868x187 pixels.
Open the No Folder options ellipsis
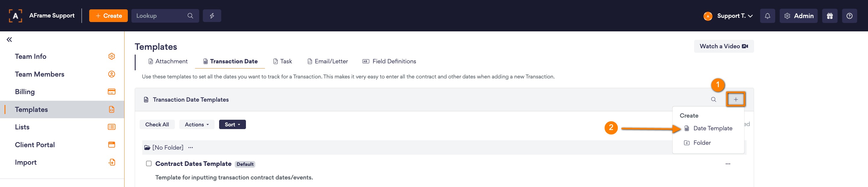pos(190,147)
